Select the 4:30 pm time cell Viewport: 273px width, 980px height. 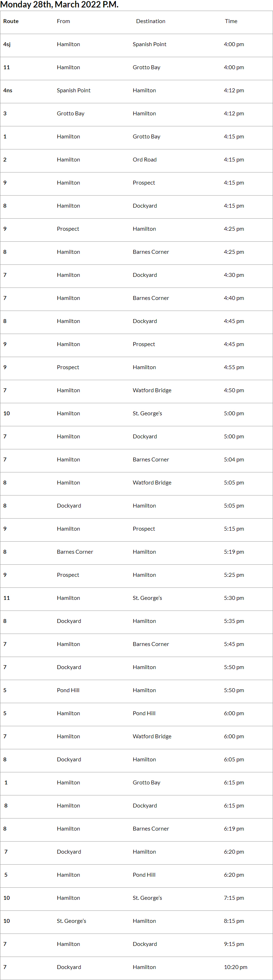(x=234, y=275)
